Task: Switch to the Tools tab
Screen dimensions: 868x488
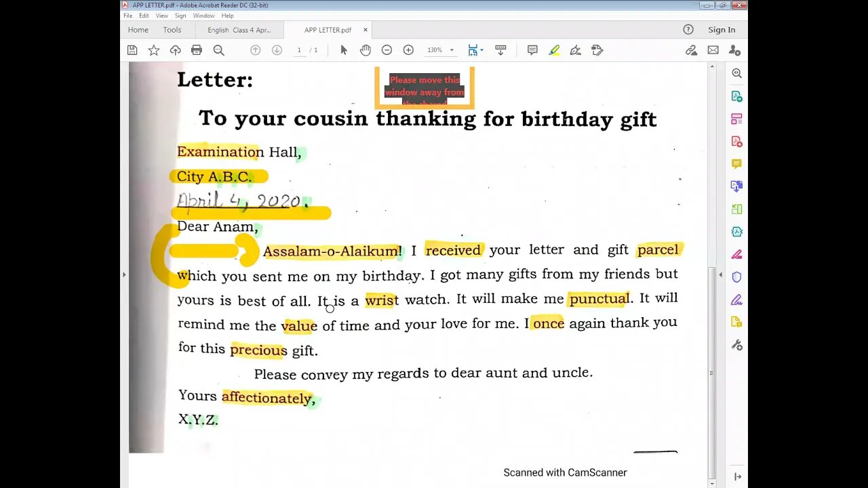Action: [x=172, y=30]
